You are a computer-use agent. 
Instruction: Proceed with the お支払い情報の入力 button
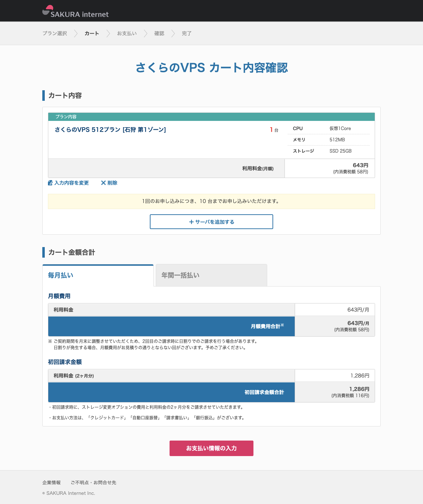tap(211, 448)
